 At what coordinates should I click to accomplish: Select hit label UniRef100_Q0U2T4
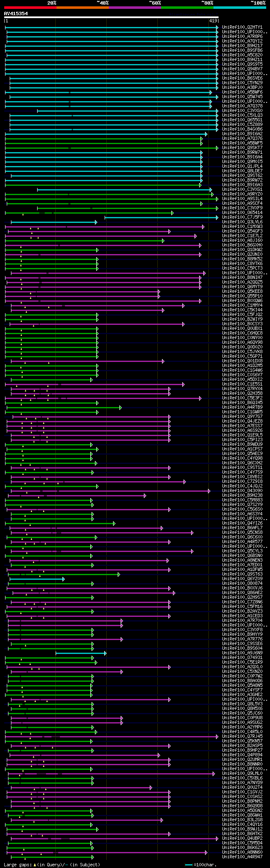[242, 787]
